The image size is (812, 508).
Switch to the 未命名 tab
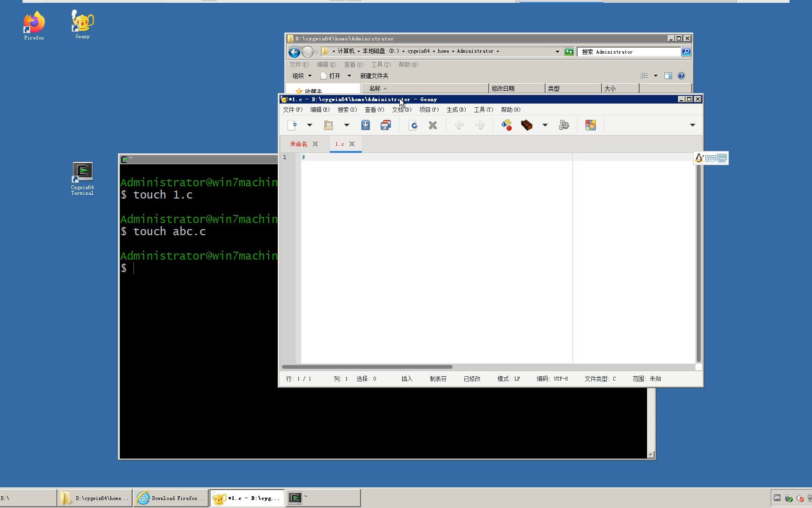(x=298, y=144)
